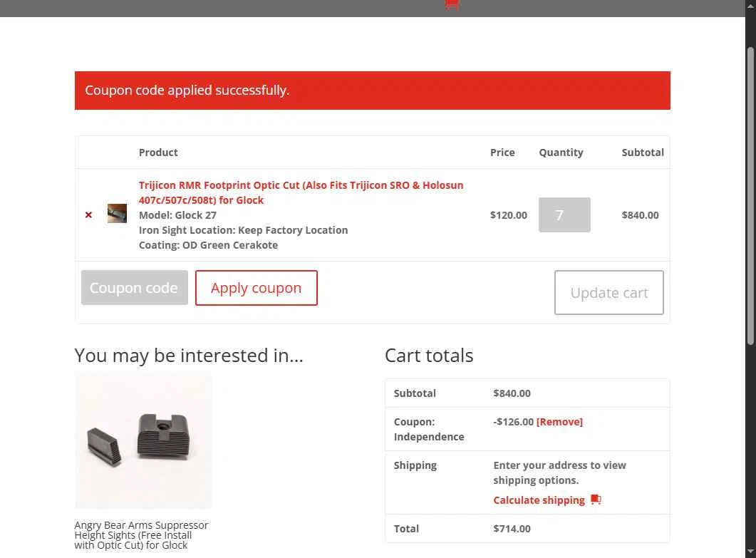Apply coupon button
This screenshot has height=558, width=756.
click(256, 288)
